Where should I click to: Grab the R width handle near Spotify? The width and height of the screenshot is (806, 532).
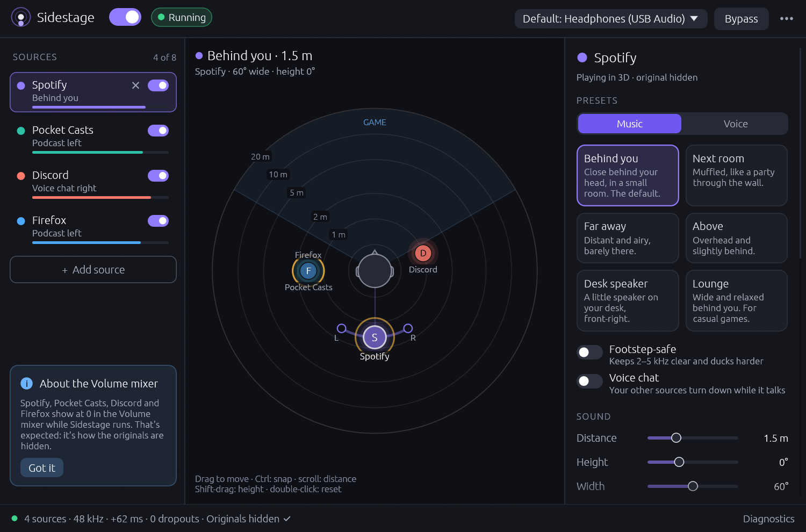coord(408,328)
